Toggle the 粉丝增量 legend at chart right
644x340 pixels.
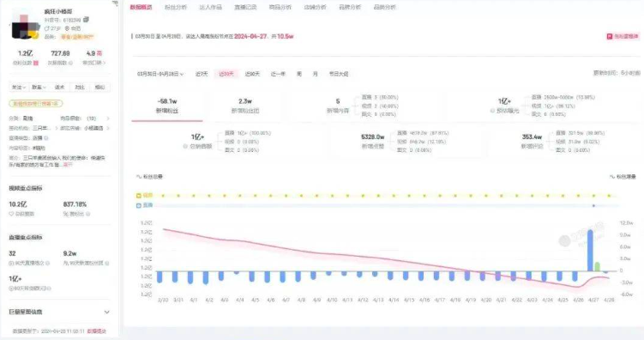623,177
